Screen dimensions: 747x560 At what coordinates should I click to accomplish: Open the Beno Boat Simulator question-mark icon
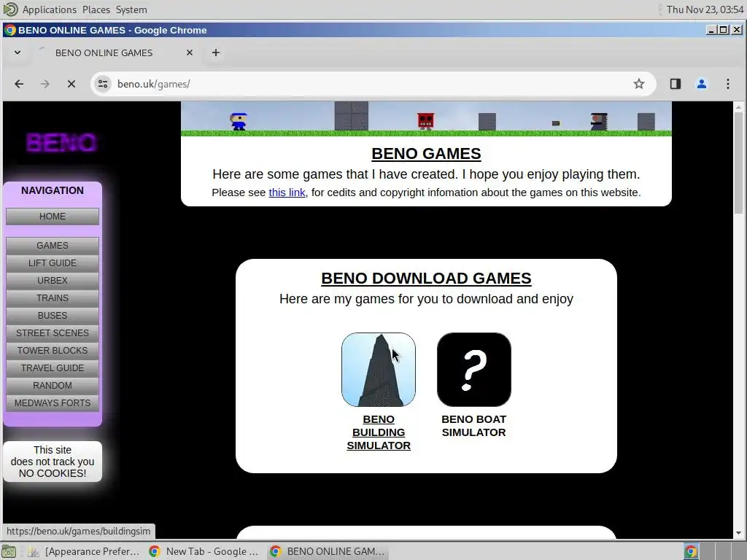coord(473,370)
